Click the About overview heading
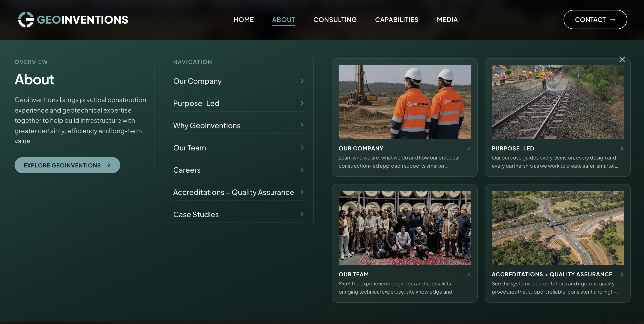This screenshot has height=324, width=644. (34, 79)
